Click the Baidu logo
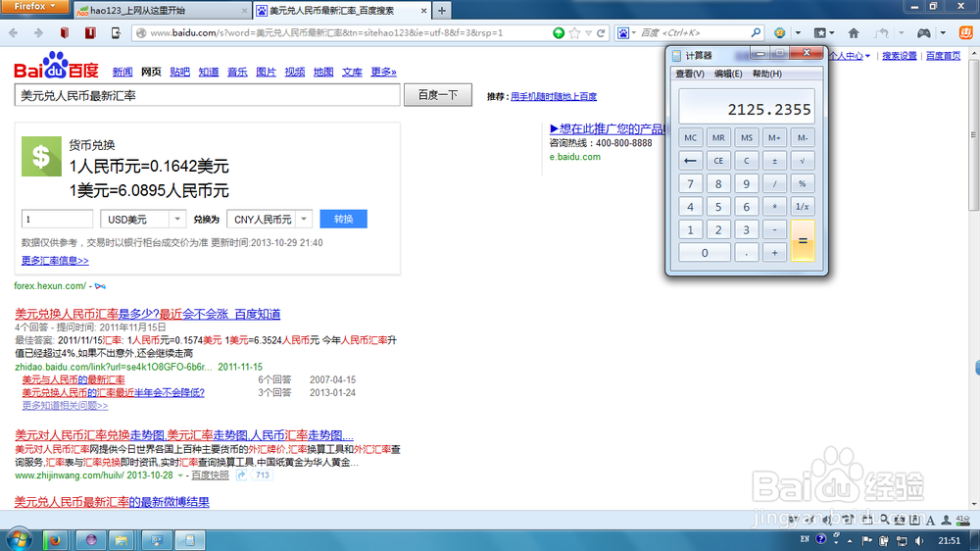This screenshot has height=551, width=980. pyautogui.click(x=56, y=65)
